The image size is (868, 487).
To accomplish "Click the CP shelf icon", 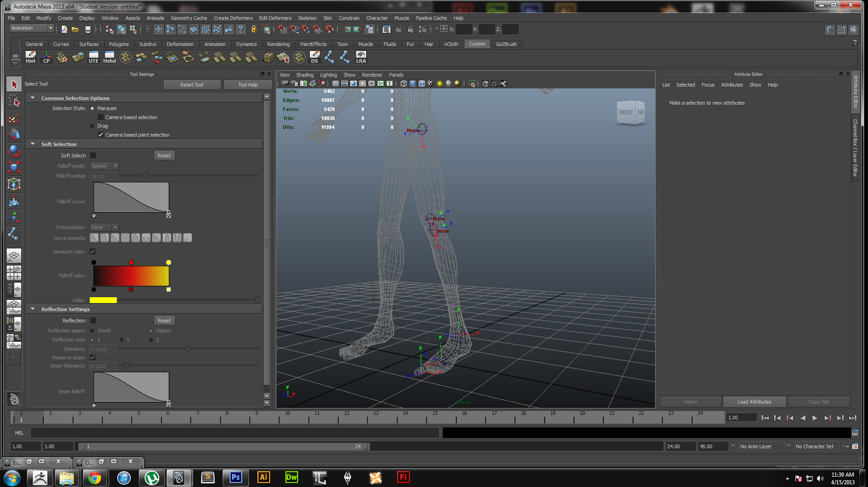I will [46, 57].
